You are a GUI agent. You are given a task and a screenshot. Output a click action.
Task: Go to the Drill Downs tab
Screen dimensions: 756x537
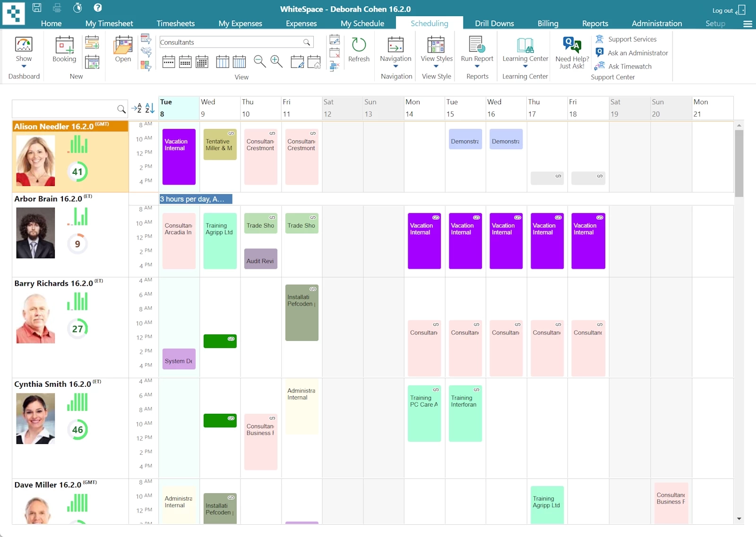pos(494,23)
